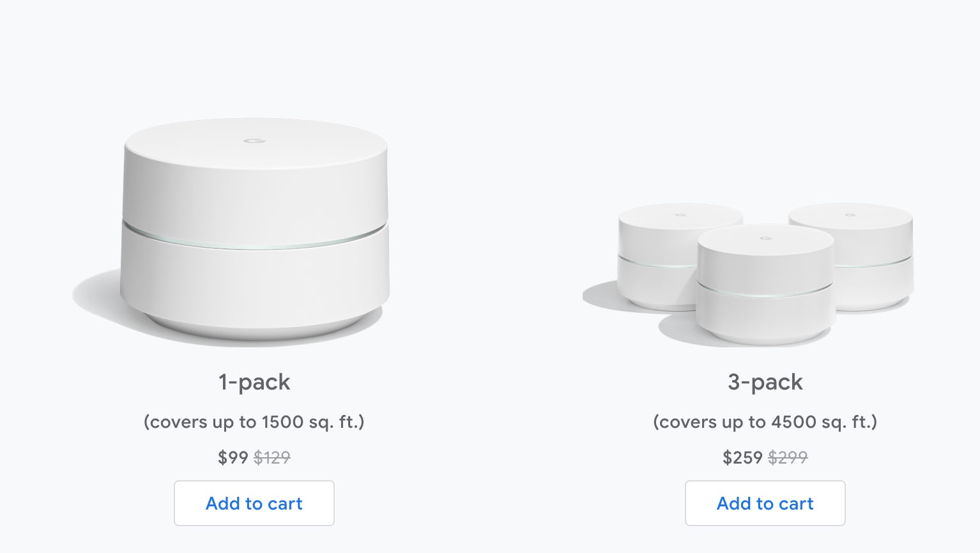
Task: Open the 3-pack product title
Action: (765, 382)
